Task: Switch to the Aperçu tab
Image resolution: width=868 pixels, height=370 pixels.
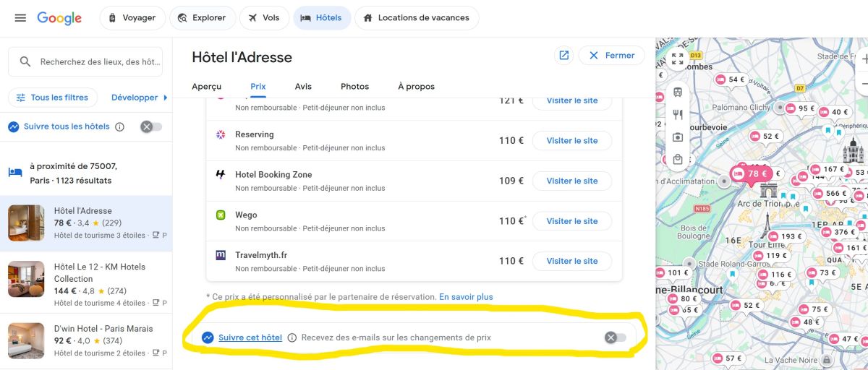Action: click(x=207, y=86)
